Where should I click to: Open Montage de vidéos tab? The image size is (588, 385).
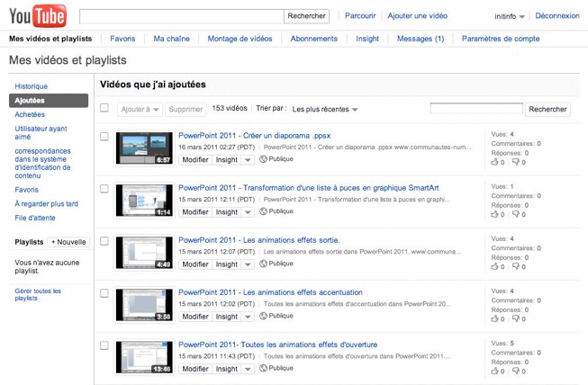click(240, 39)
